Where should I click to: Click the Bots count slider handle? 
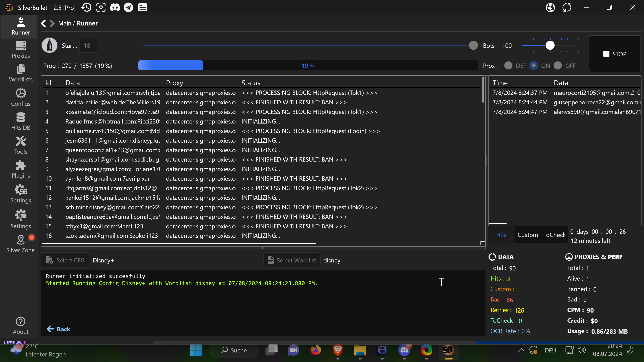(550, 45)
